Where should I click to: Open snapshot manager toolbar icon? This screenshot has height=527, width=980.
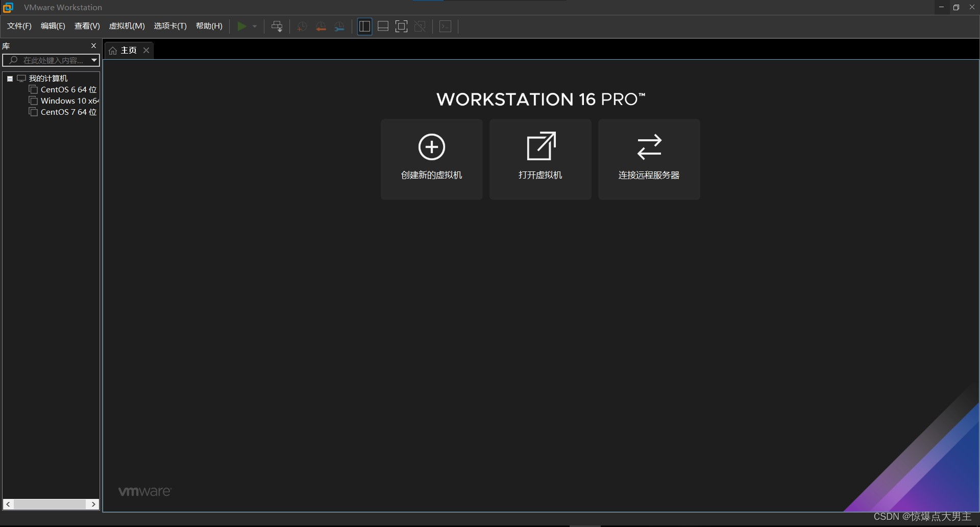(x=339, y=27)
